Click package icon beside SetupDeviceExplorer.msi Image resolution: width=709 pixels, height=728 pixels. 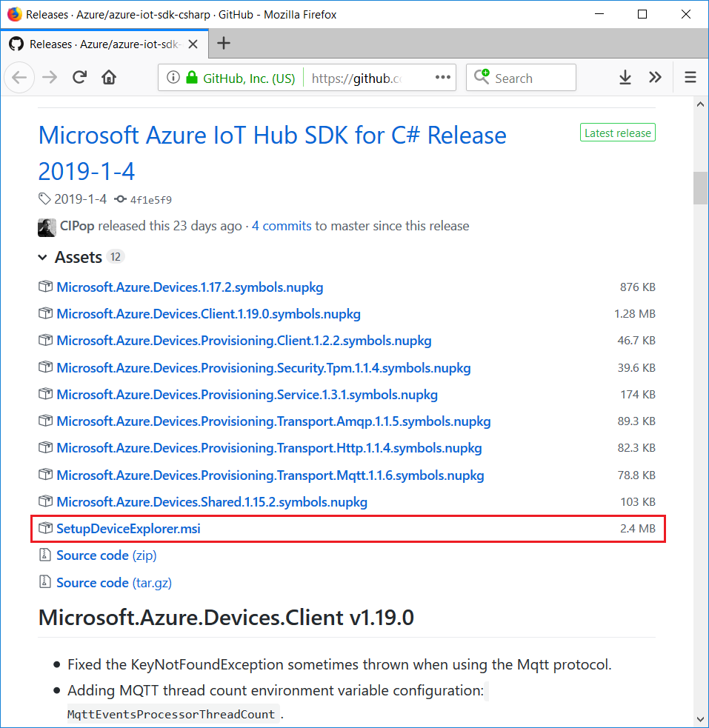click(x=45, y=528)
